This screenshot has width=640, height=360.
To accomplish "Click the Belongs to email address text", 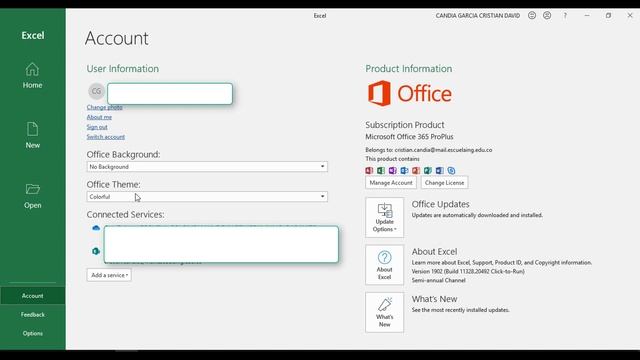I will point(429,150).
